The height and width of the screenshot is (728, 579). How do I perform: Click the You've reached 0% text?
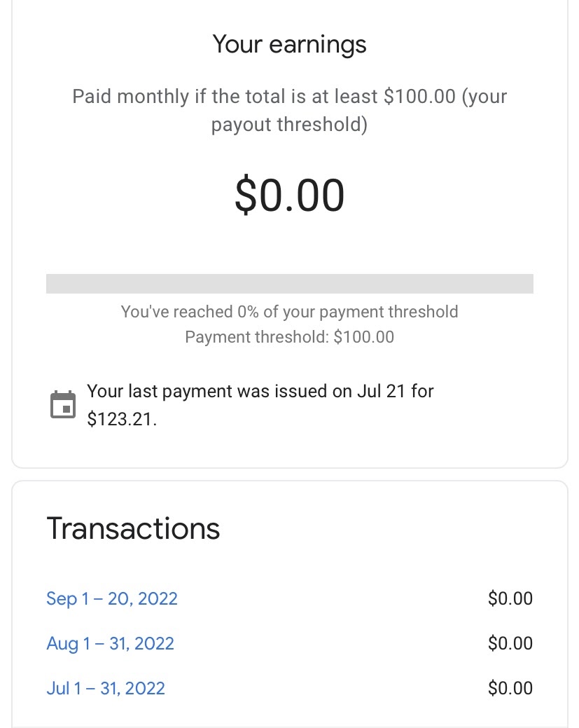point(290,312)
